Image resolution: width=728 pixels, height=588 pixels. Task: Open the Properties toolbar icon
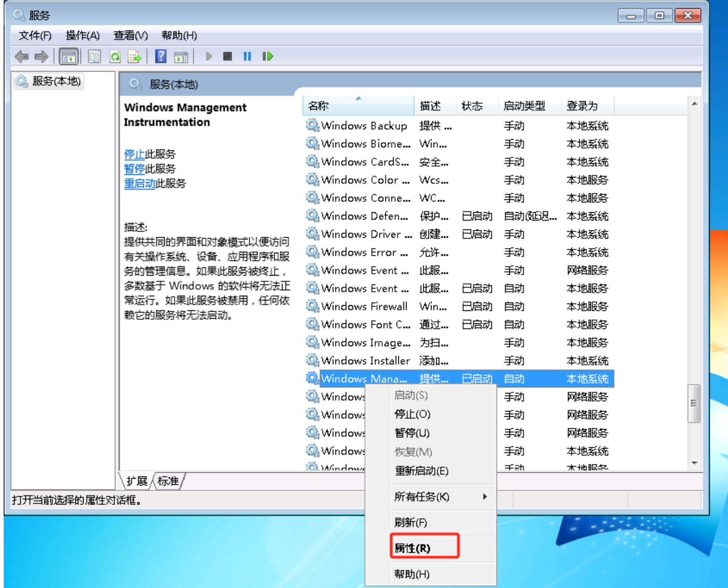[x=95, y=57]
